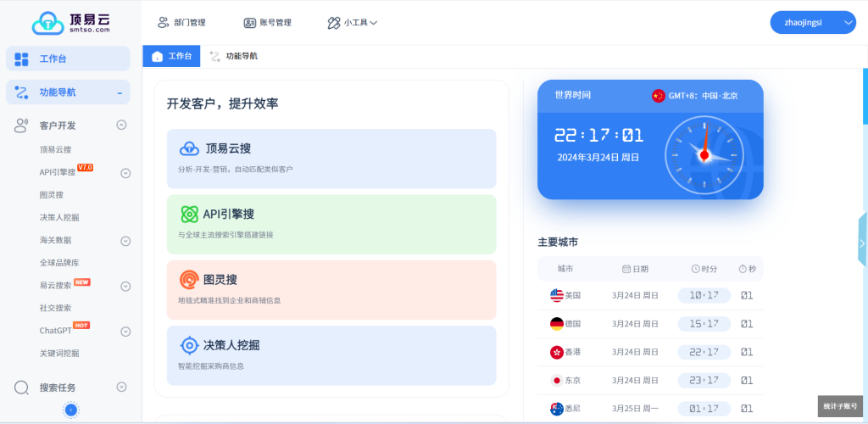Click the 账号管理 ID card icon
868x424 pixels.
(249, 23)
